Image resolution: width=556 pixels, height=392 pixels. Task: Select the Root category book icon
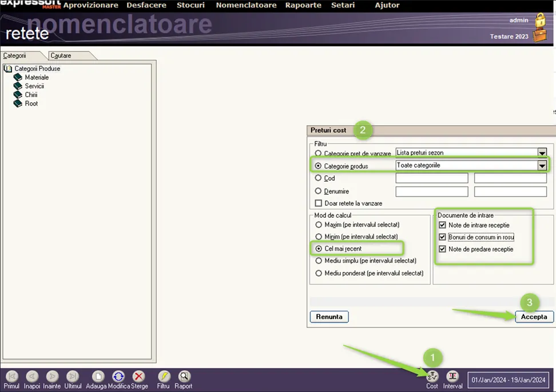pos(18,103)
